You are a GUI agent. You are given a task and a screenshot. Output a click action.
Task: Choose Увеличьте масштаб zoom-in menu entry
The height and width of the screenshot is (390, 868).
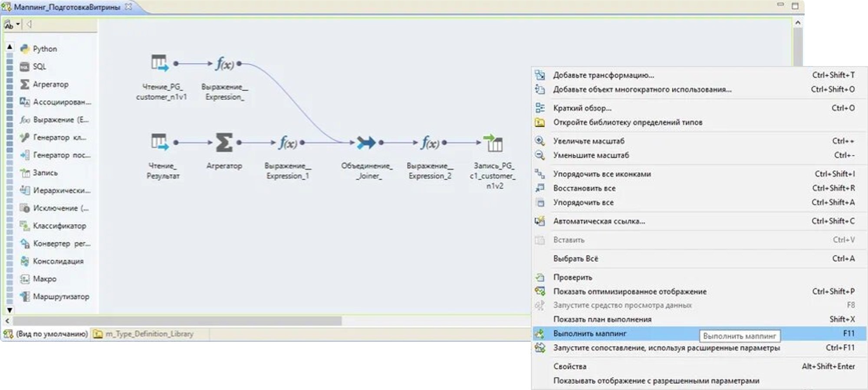[x=589, y=141]
